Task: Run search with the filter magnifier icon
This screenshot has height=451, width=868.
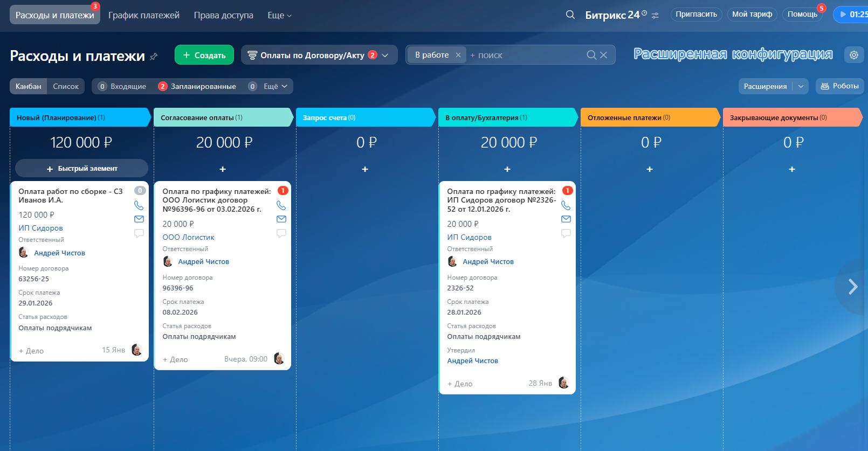Action: coord(591,55)
